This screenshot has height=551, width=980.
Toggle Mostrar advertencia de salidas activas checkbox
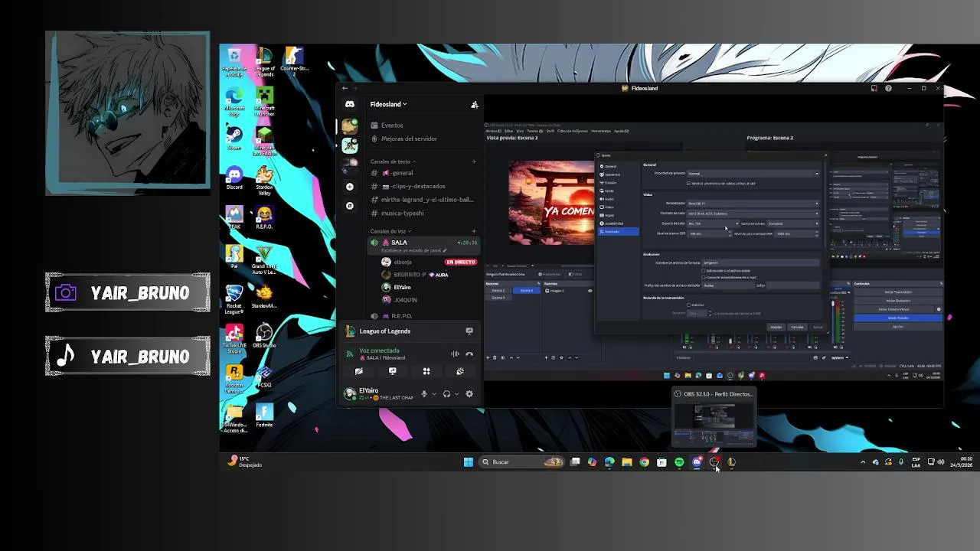tap(688, 184)
